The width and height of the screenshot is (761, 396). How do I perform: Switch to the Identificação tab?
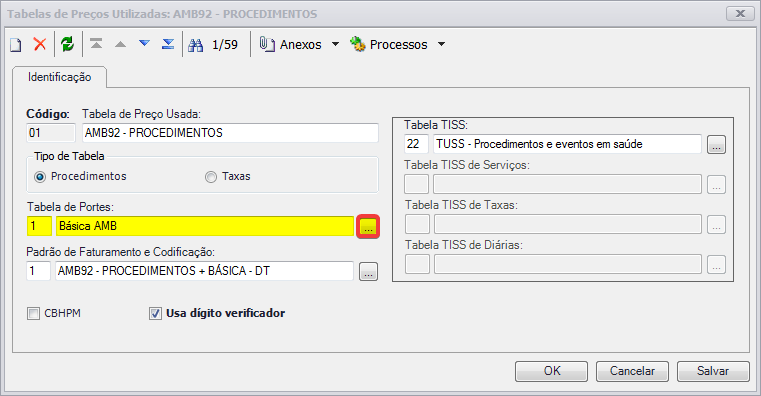[60, 77]
